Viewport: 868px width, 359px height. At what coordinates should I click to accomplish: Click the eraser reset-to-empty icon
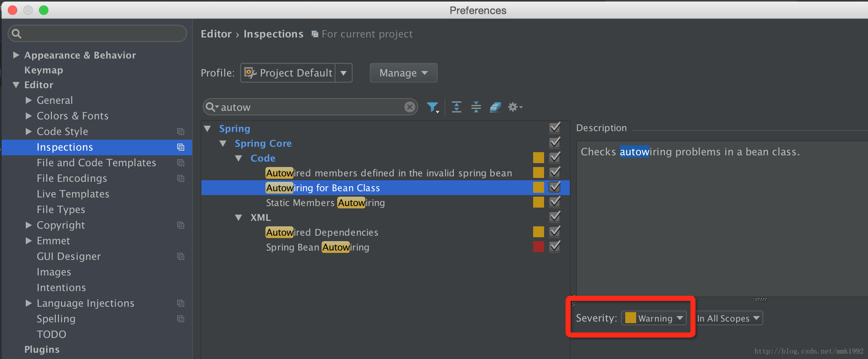coord(495,107)
